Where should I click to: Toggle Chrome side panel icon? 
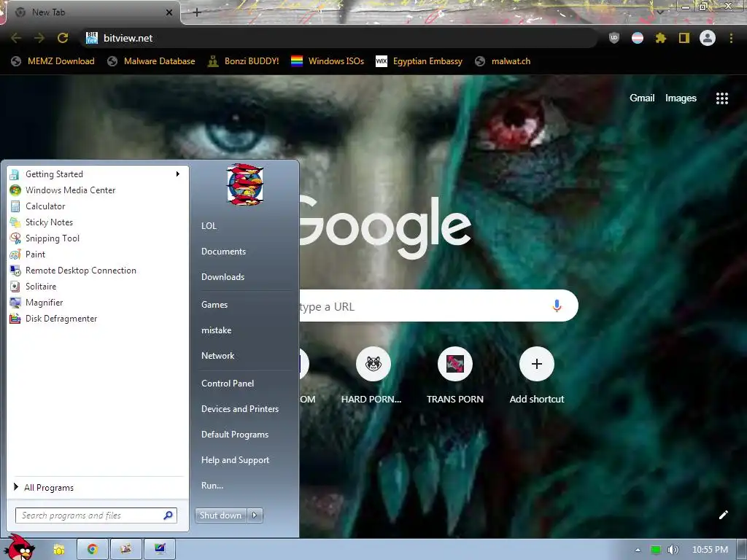(x=684, y=38)
